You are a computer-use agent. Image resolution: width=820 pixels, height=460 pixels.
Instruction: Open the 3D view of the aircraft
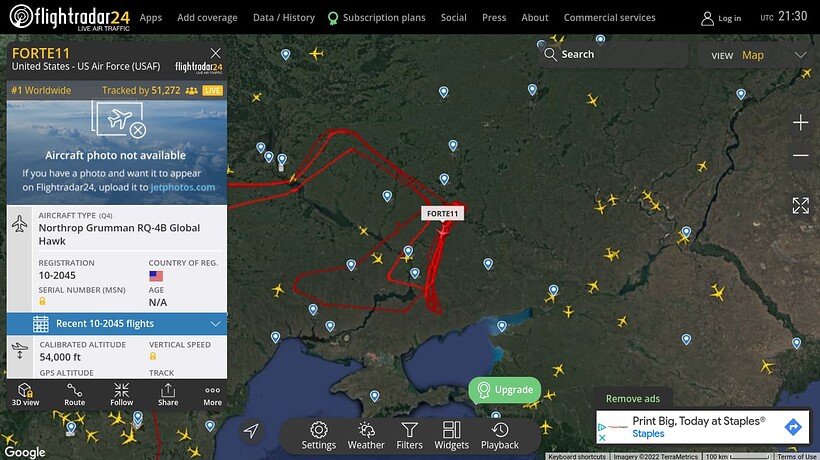point(26,395)
